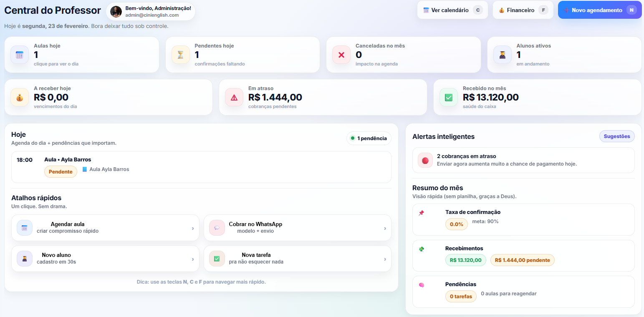Image resolution: width=644 pixels, height=317 pixels.
Task: Open the Financeiro section
Action: tap(523, 10)
